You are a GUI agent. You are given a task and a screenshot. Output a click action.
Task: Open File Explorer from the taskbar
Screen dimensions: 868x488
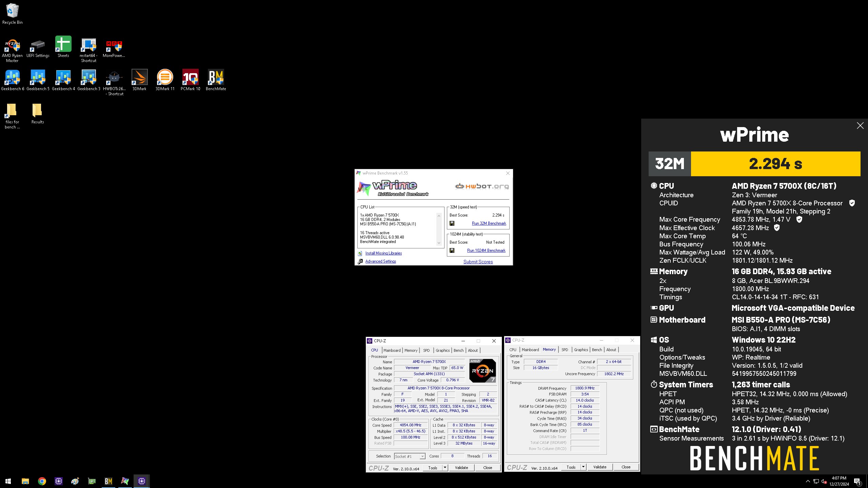pos(25,481)
